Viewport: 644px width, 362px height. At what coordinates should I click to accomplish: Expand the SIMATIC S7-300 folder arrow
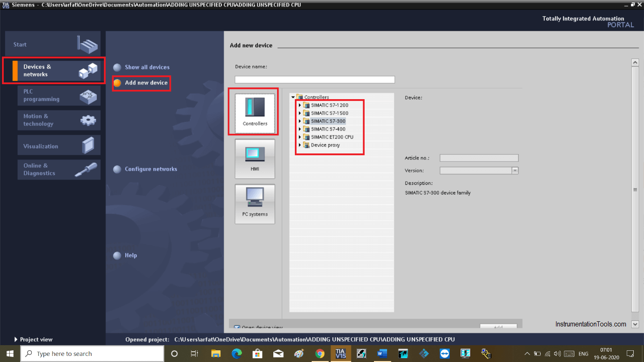[x=300, y=121]
